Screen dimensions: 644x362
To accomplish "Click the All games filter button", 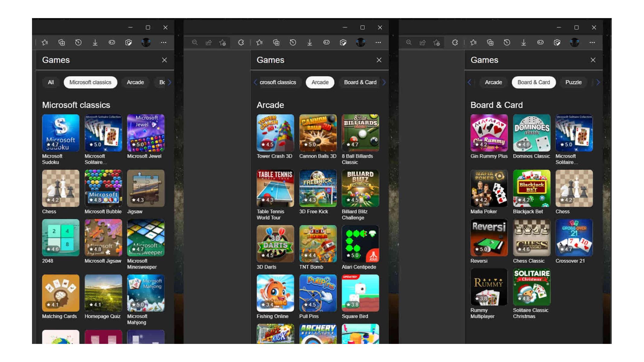I will point(51,82).
